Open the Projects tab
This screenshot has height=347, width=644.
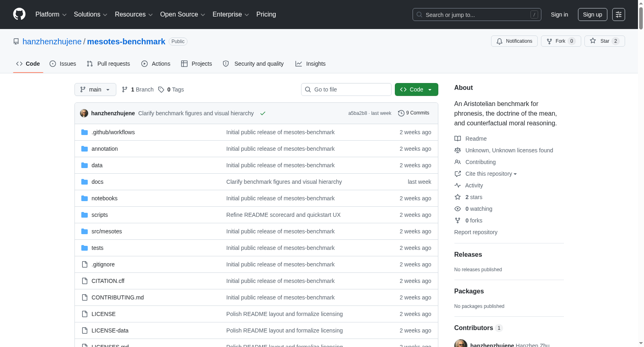pyautogui.click(x=196, y=64)
